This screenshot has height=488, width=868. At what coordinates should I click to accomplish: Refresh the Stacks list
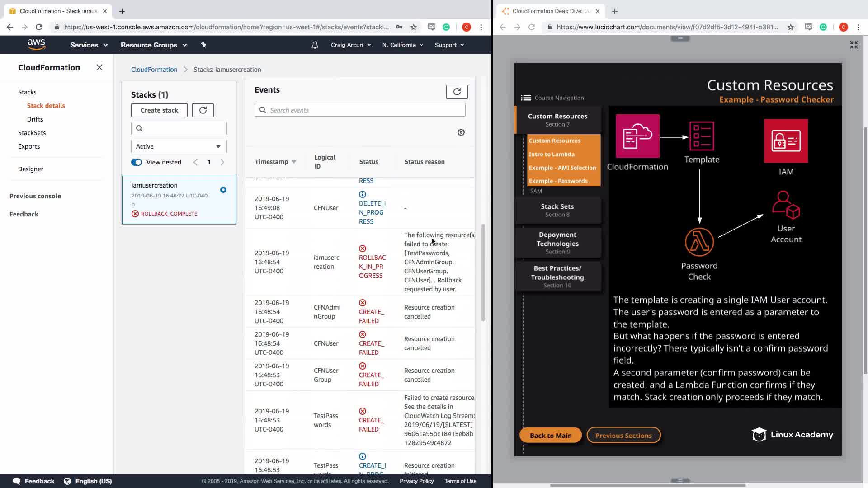[x=203, y=110]
